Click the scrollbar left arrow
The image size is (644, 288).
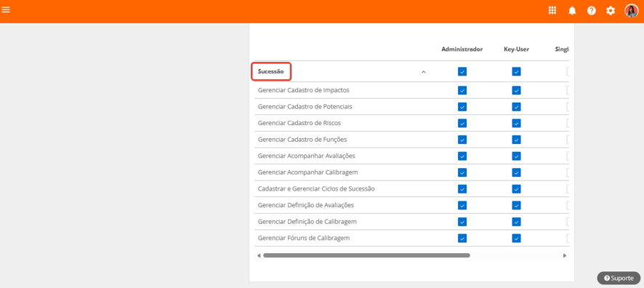point(259,255)
